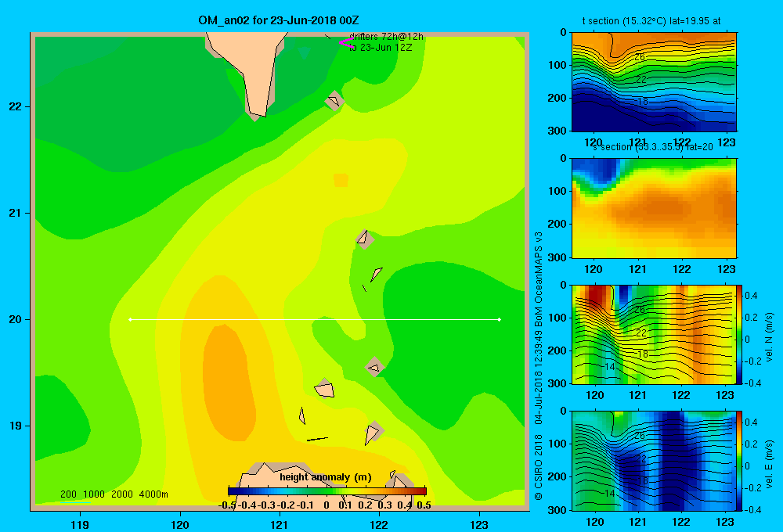Screen dimensions: 783x532
Task: Click the "0.4" tick on the vel. N color bar
Action: 752,296
